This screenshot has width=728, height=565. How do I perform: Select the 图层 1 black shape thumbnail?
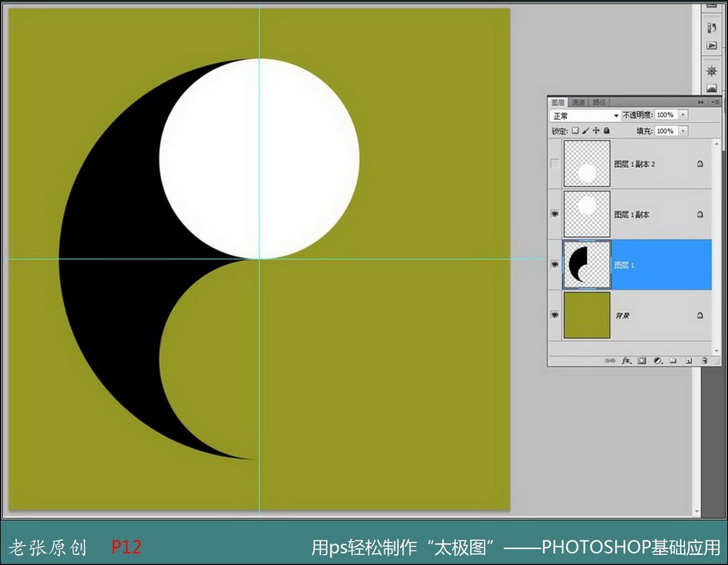pyautogui.click(x=587, y=264)
